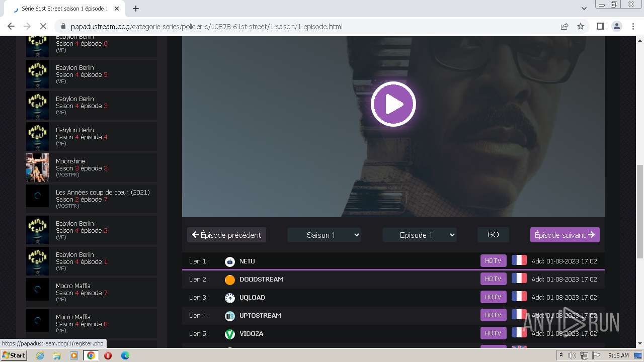Click the Chrome taskbar icon
Screen dimensions: 644x362
click(x=91, y=355)
